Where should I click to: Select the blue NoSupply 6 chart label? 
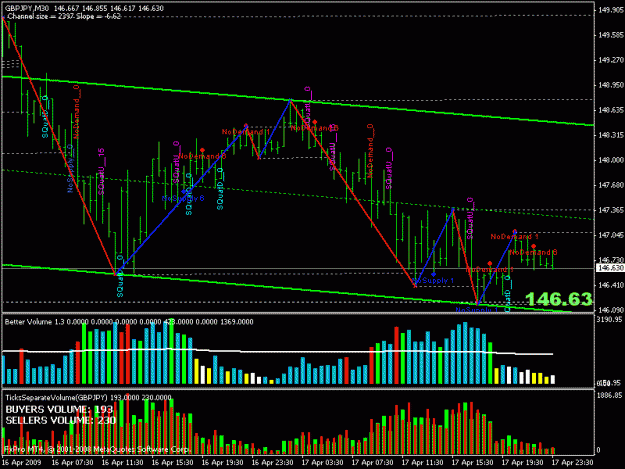[183, 198]
